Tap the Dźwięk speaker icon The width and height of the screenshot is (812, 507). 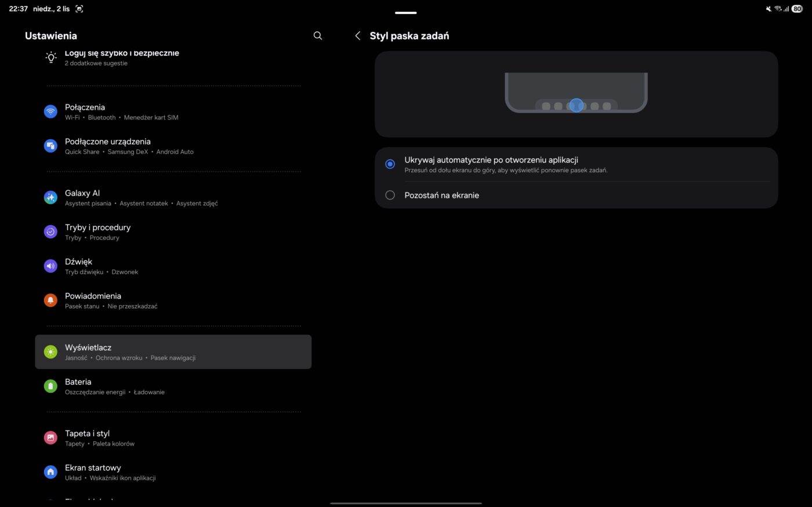51,266
